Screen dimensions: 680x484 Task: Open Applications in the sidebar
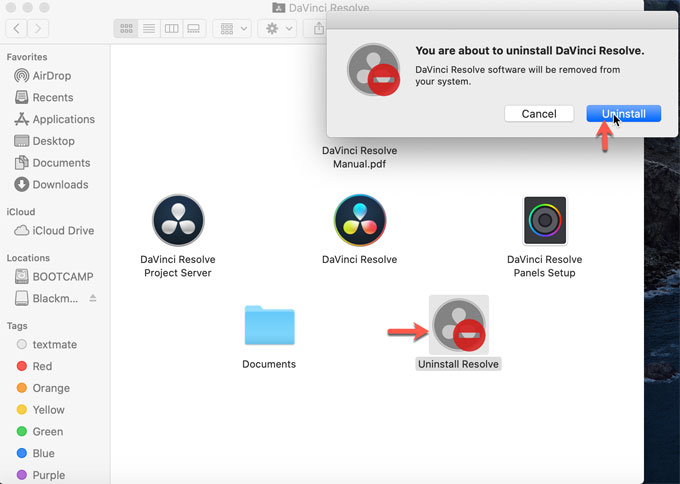coord(55,119)
